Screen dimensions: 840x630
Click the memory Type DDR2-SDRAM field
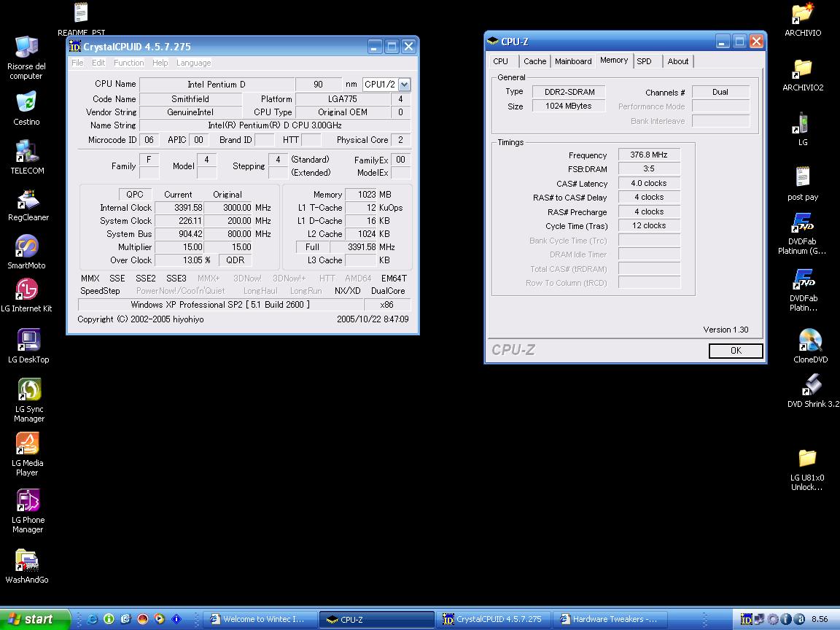coord(569,92)
